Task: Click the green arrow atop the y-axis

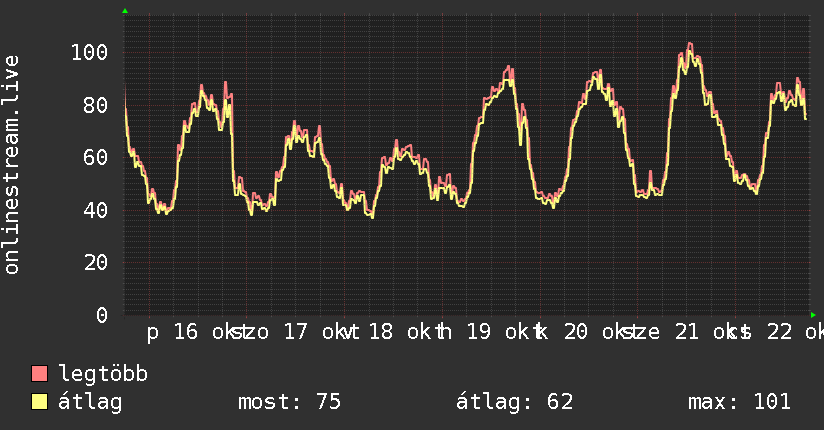Action: point(125,11)
